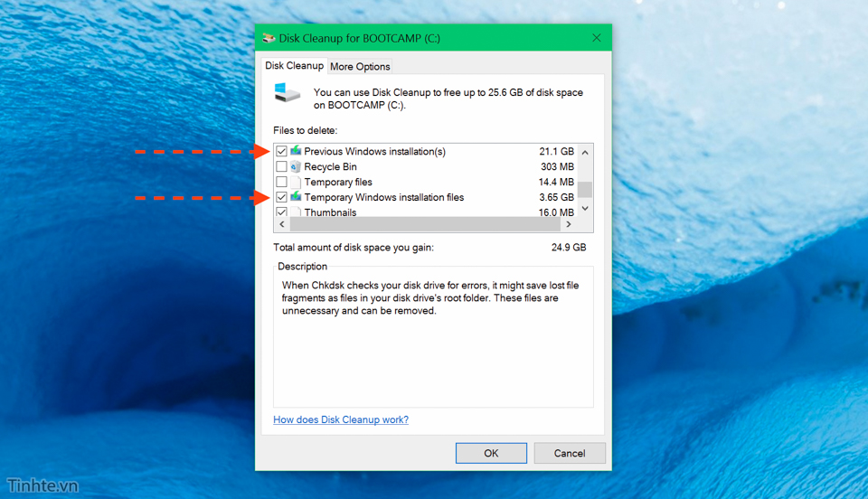This screenshot has width=868, height=499.
Task: Toggle the Thumbnails checkbox
Action: point(281,212)
